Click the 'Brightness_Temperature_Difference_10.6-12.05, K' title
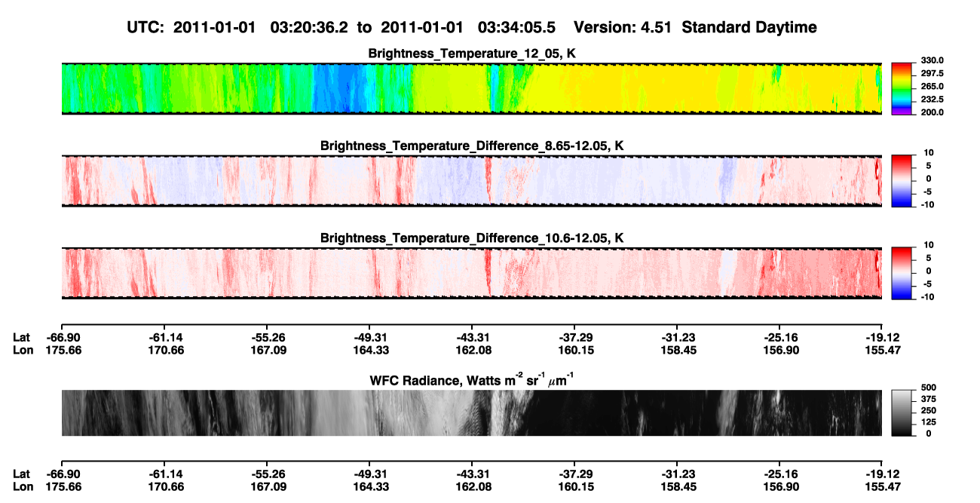The width and height of the screenshot is (980, 503). (x=472, y=238)
